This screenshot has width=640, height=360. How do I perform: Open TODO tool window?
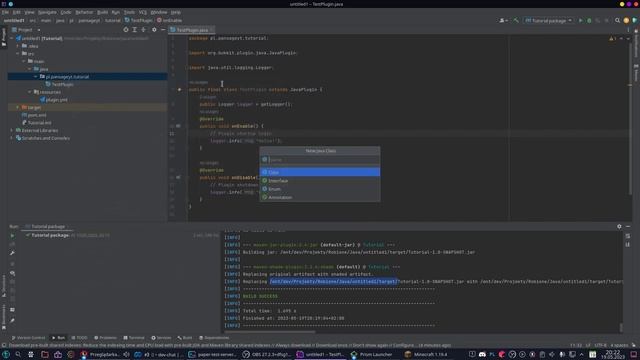coord(79,338)
